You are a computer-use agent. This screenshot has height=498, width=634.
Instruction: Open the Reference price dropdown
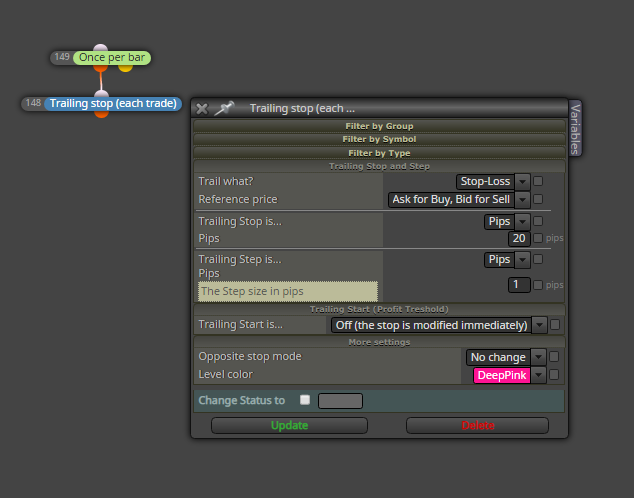tap(459, 200)
